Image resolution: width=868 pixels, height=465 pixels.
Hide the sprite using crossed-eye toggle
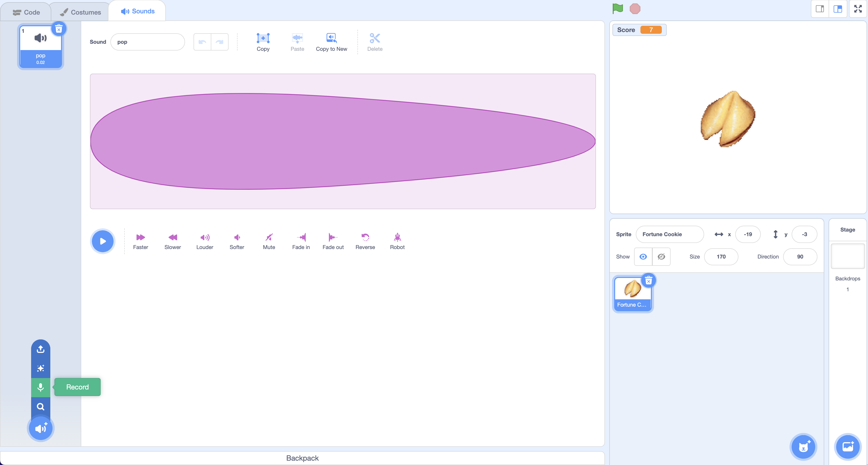click(661, 257)
